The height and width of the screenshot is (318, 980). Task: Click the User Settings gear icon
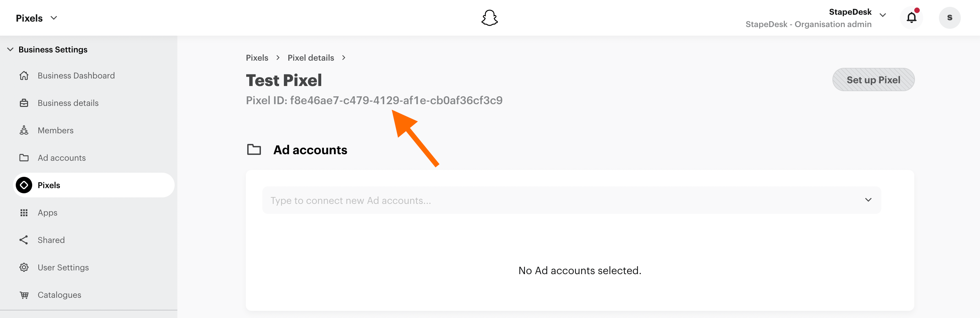click(x=24, y=267)
